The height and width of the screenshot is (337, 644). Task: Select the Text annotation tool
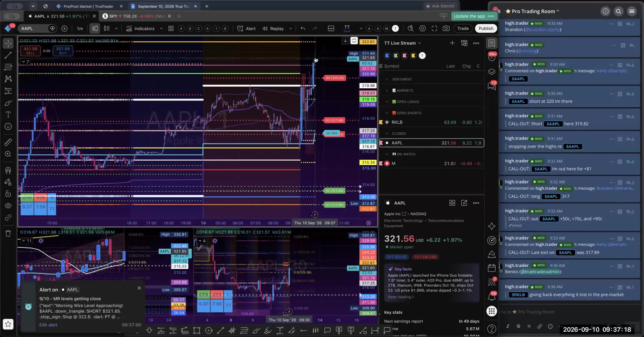click(8, 115)
